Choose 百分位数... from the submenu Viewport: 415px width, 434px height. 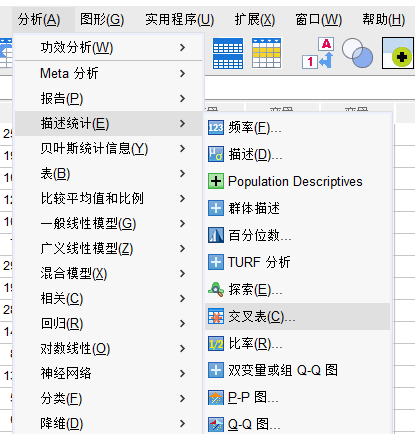[x=297, y=235]
